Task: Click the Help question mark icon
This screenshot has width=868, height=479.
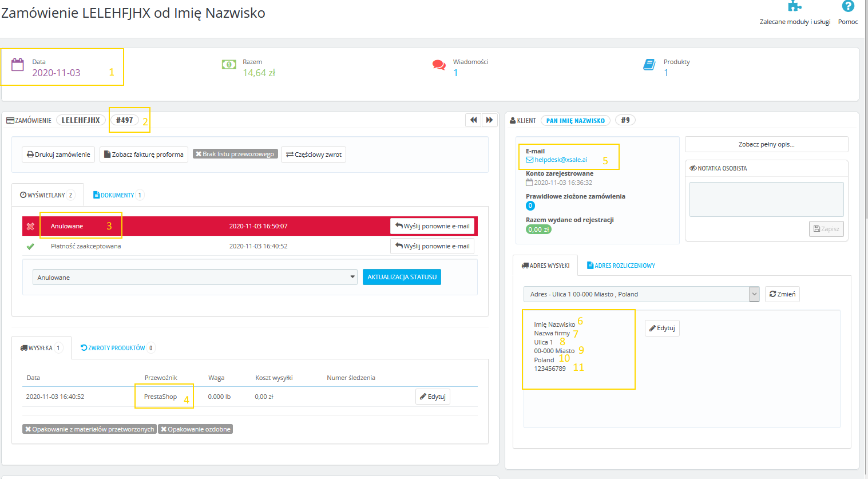Action: (x=847, y=6)
